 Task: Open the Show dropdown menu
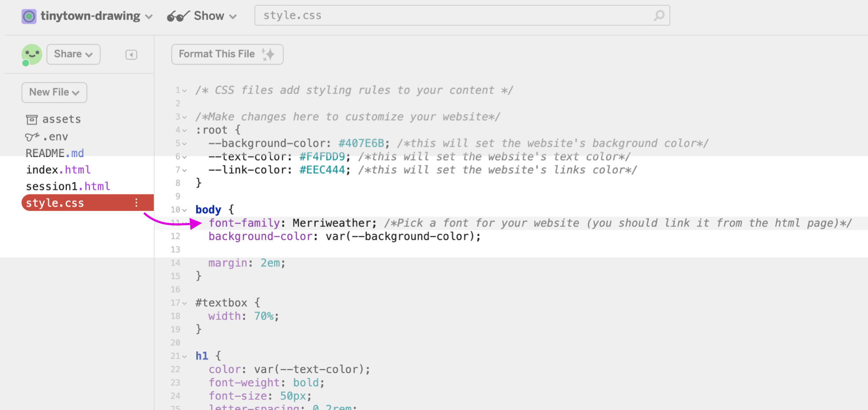click(232, 16)
